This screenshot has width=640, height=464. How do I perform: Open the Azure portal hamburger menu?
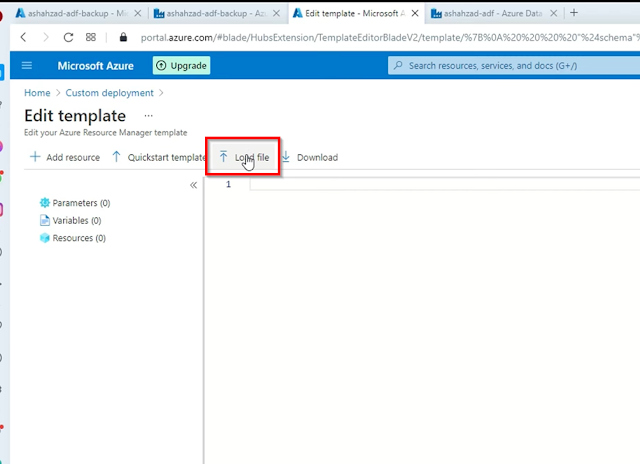click(27, 65)
